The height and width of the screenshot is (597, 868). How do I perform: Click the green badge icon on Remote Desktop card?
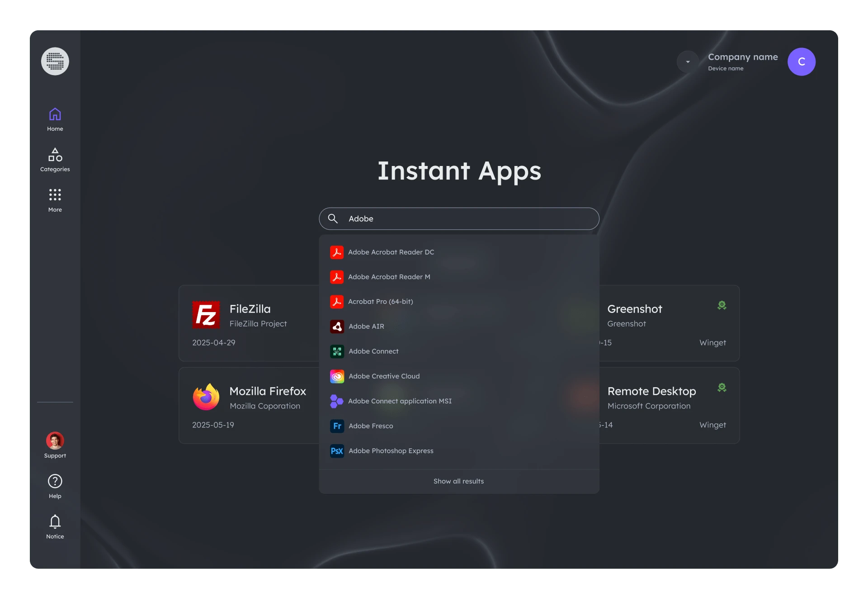[722, 388]
